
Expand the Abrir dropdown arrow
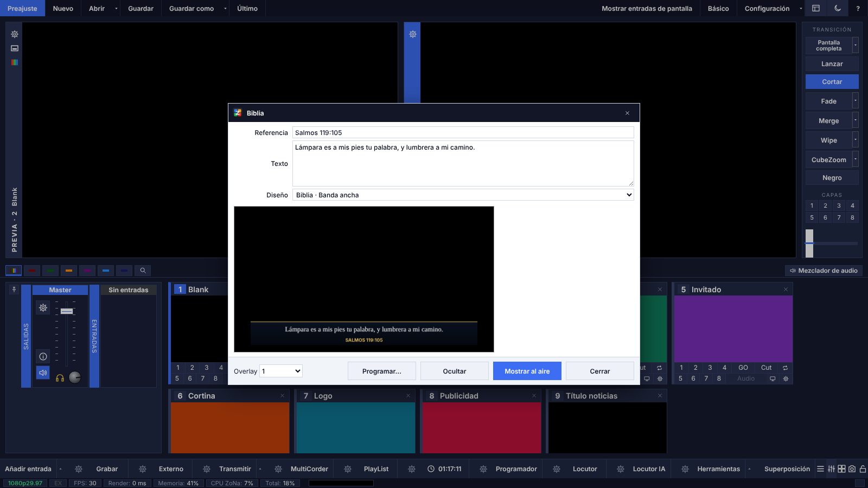116,8
